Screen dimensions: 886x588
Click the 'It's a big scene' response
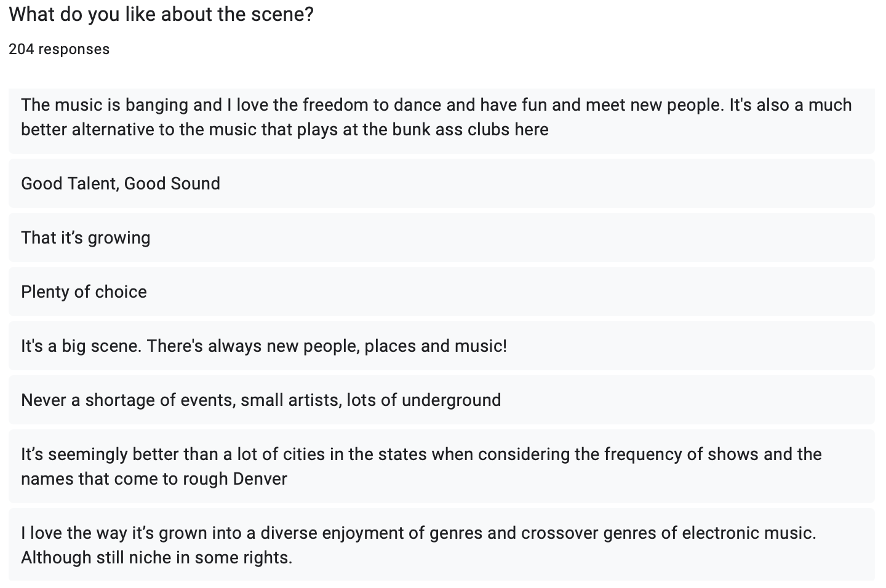(442, 346)
